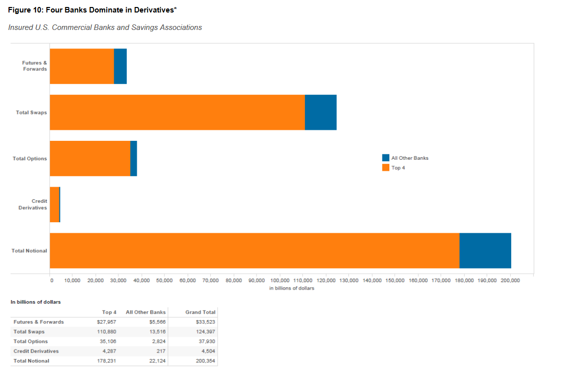588x370 pixels.
Task: Click the x-axis tick label '10,000'
Action: pyautogui.click(x=72, y=281)
